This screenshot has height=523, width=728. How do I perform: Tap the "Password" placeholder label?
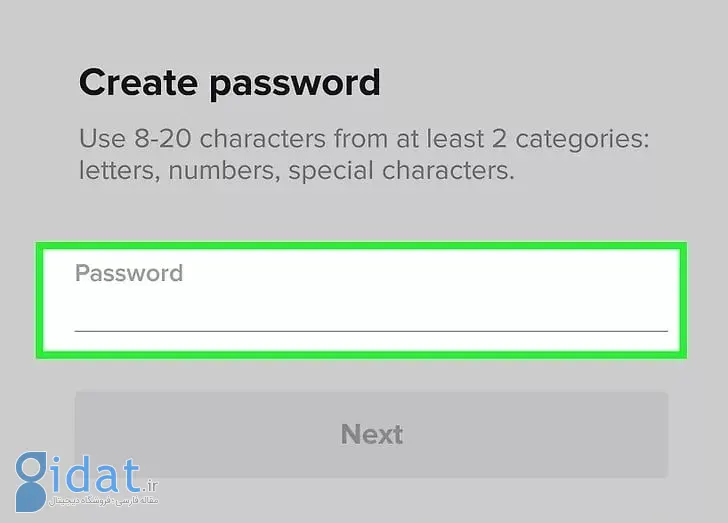pyautogui.click(x=129, y=273)
